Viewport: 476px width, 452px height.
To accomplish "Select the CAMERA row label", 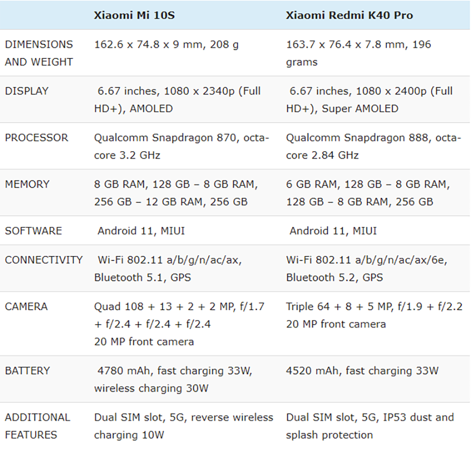I will pyautogui.click(x=26, y=307).
